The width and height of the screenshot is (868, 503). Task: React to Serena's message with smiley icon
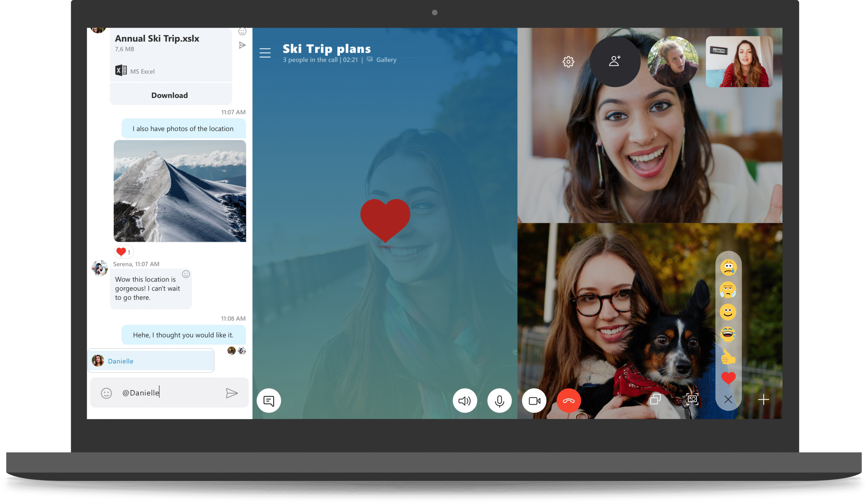point(186,274)
